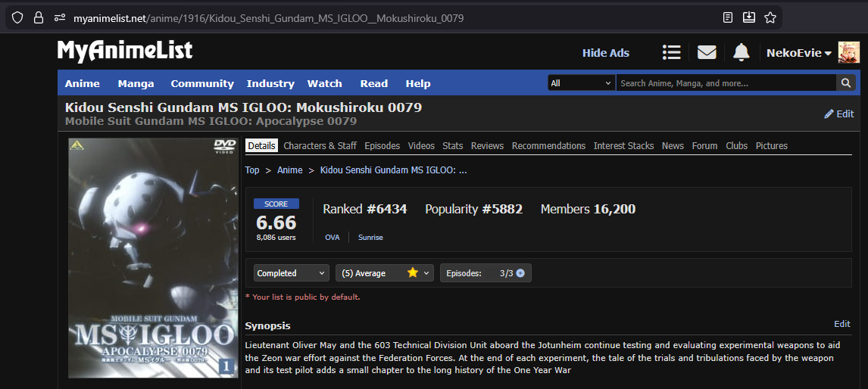Click the 'Your list is public by default' notice
The width and height of the screenshot is (868, 389).
tap(303, 297)
